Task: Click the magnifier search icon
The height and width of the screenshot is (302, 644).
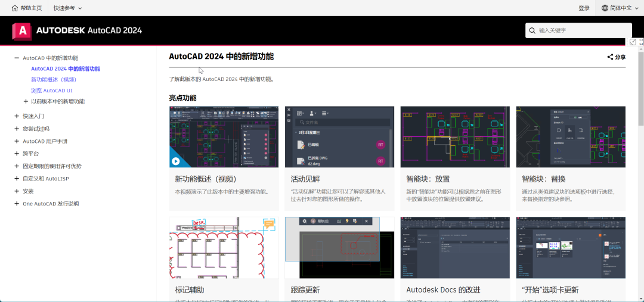Action: (x=532, y=30)
